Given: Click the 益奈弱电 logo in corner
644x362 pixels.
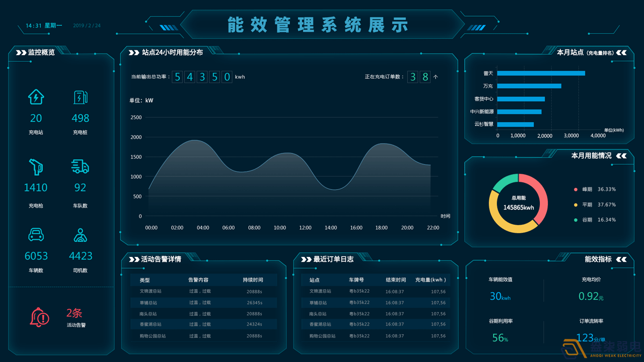Looking at the screenshot, I should [x=601, y=349].
